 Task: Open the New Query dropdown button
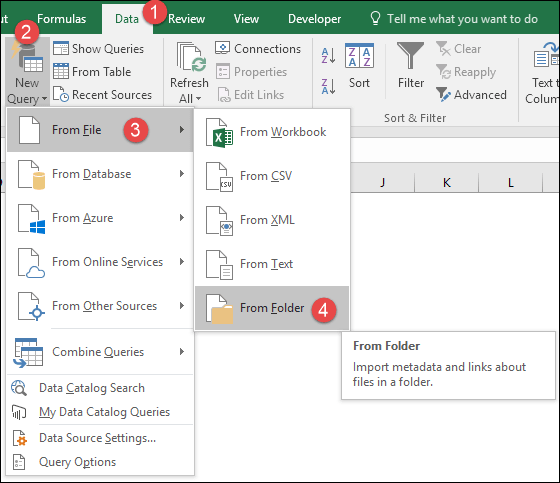27,72
